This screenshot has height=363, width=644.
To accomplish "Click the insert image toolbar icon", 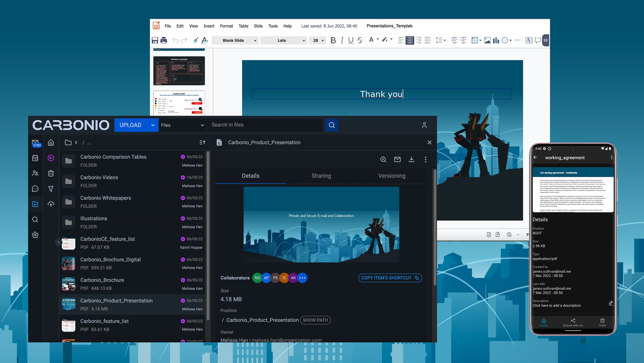I will click(x=487, y=40).
